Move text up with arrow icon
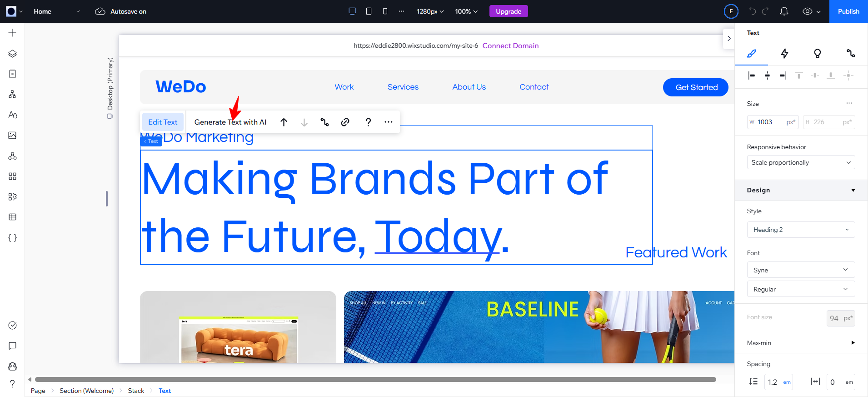The image size is (868, 397). click(284, 122)
